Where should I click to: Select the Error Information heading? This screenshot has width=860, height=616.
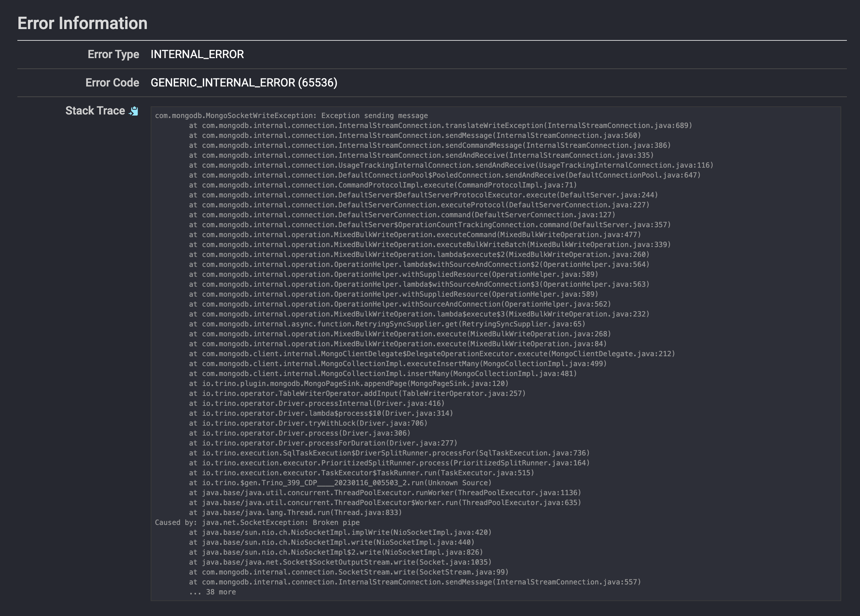[82, 23]
